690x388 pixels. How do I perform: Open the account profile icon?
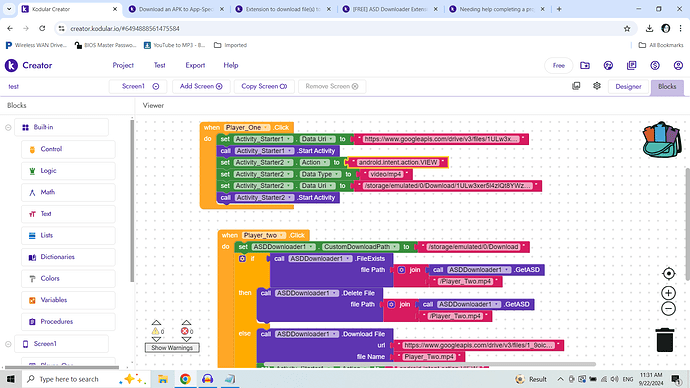click(678, 66)
